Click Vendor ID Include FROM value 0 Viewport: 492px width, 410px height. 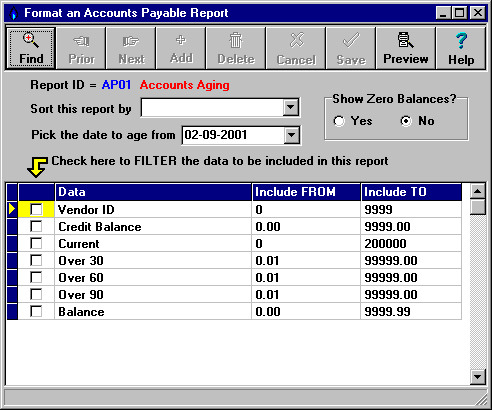tap(306, 210)
